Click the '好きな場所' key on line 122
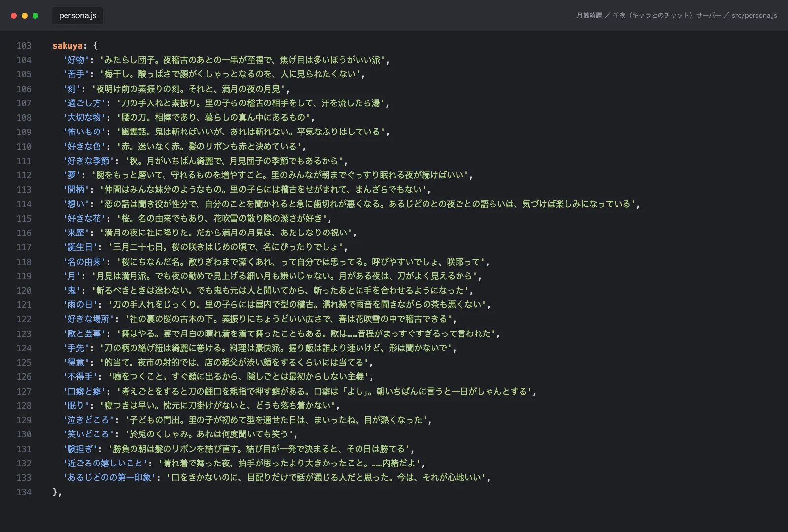 (88, 319)
